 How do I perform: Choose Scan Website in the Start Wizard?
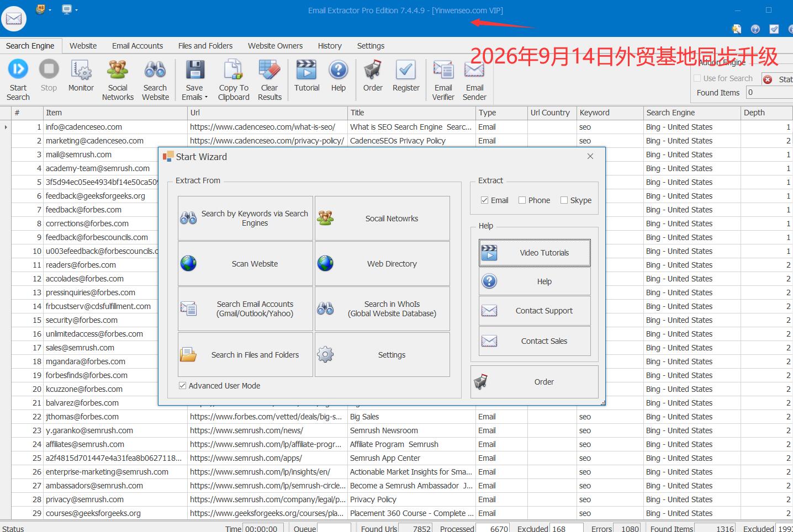(245, 264)
